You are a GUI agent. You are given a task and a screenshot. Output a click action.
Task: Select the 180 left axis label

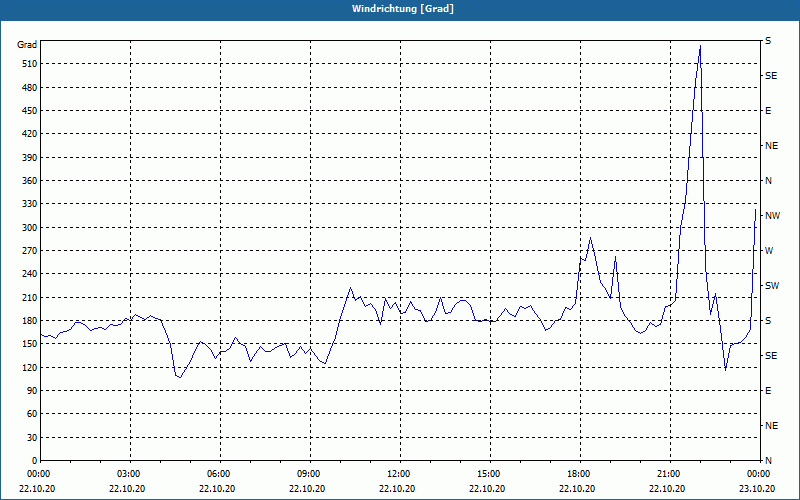pos(30,321)
